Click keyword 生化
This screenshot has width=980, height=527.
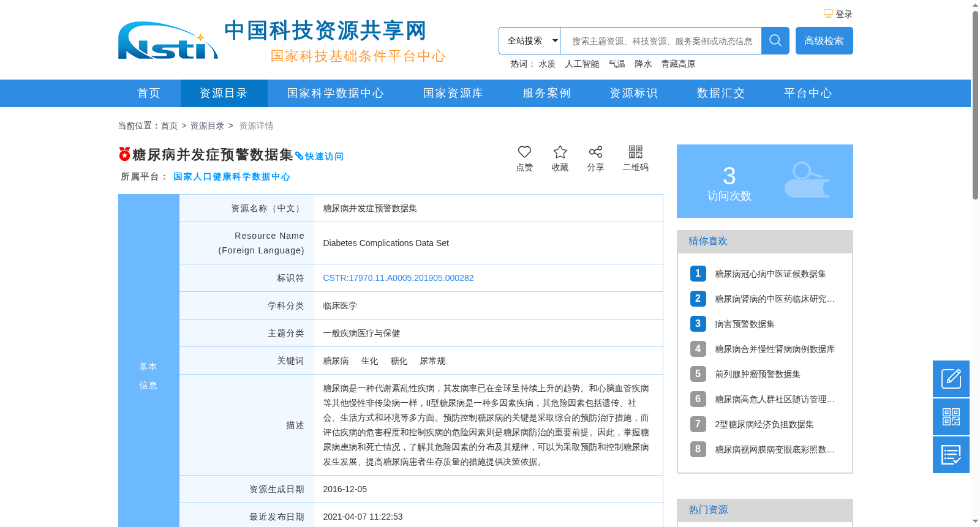click(369, 361)
